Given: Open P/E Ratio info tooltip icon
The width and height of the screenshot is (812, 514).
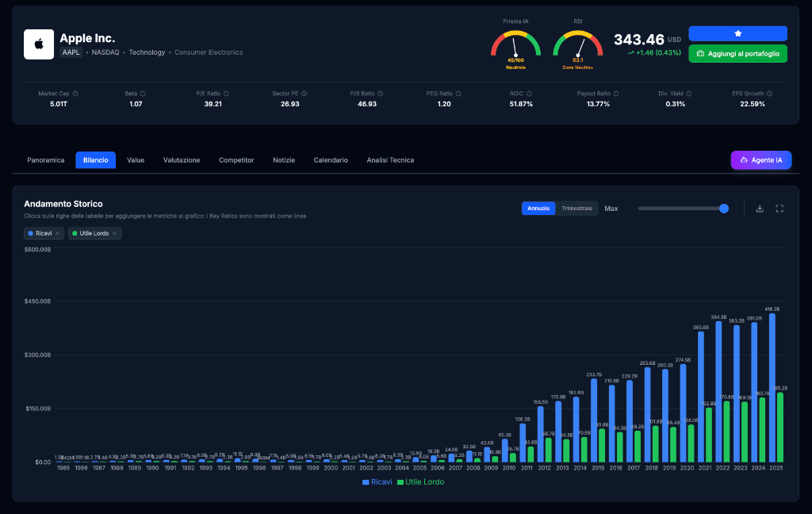Looking at the screenshot, I should pos(226,94).
